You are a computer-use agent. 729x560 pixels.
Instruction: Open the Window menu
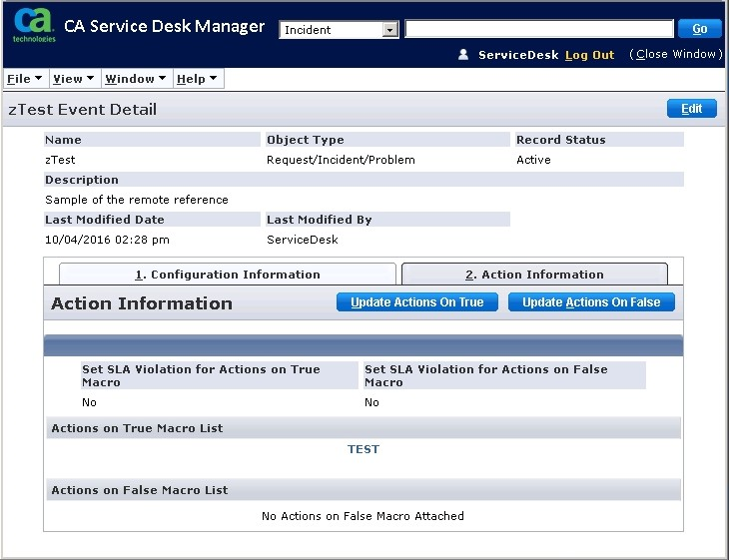135,79
